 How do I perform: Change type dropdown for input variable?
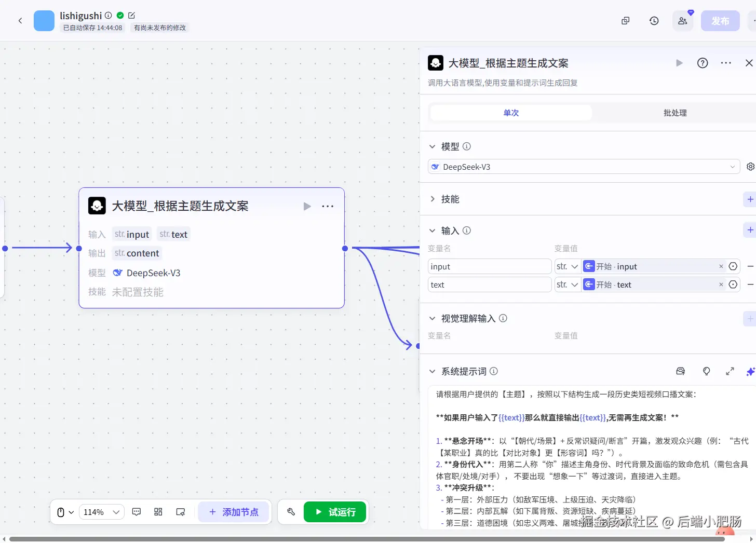tap(568, 266)
